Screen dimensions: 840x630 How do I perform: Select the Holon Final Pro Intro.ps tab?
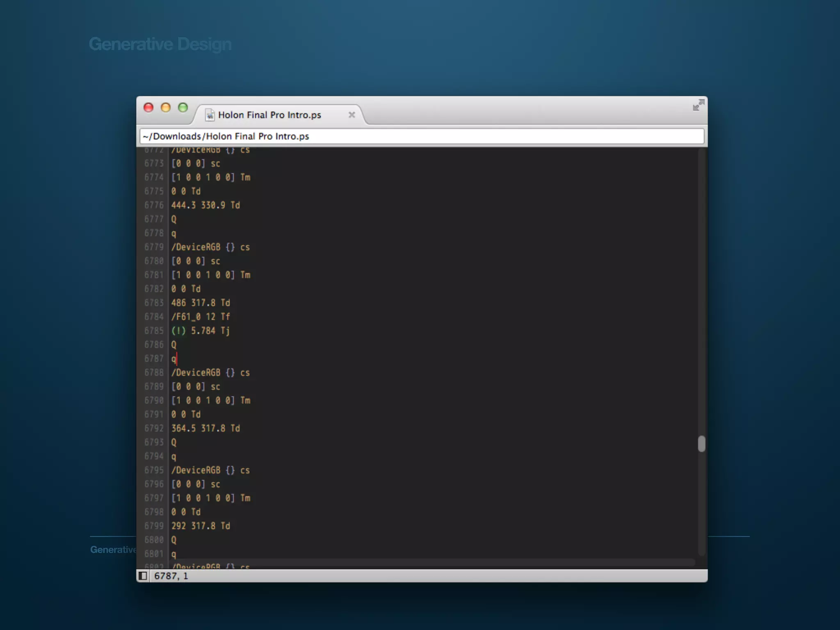click(269, 115)
